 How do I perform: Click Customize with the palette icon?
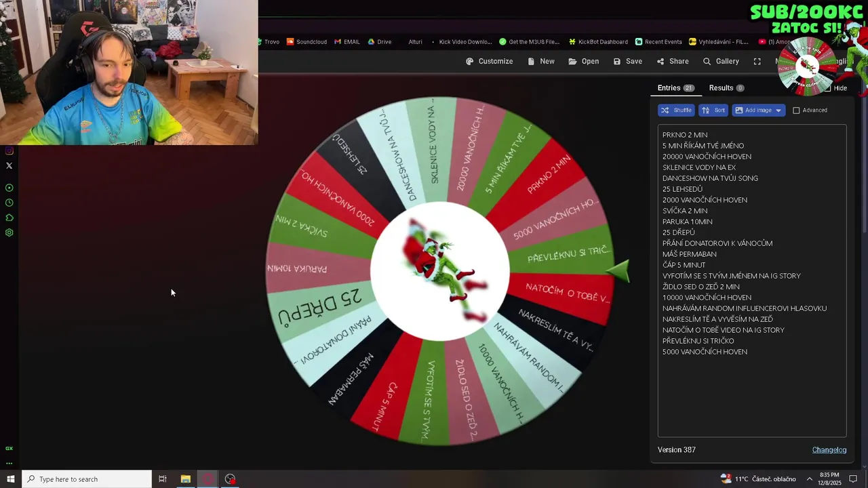click(489, 61)
